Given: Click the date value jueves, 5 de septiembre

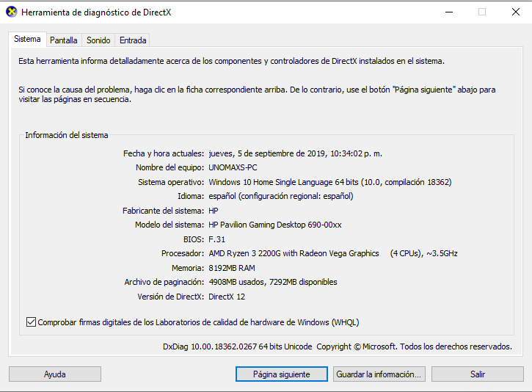Looking at the screenshot, I should pos(295,153).
